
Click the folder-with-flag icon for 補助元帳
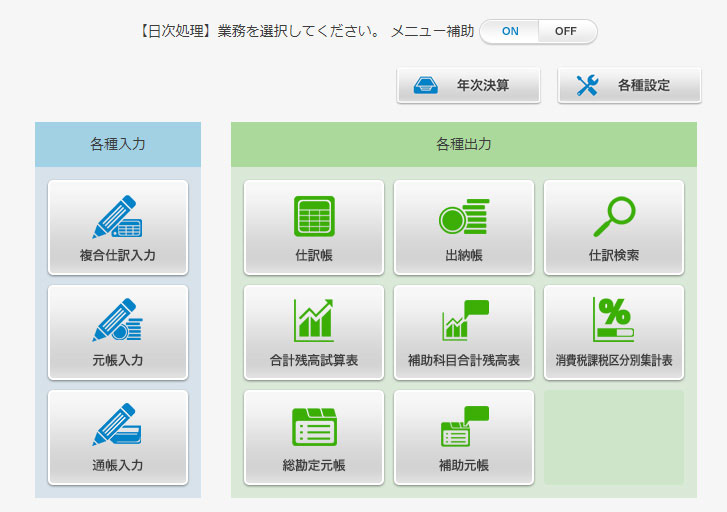(x=465, y=426)
